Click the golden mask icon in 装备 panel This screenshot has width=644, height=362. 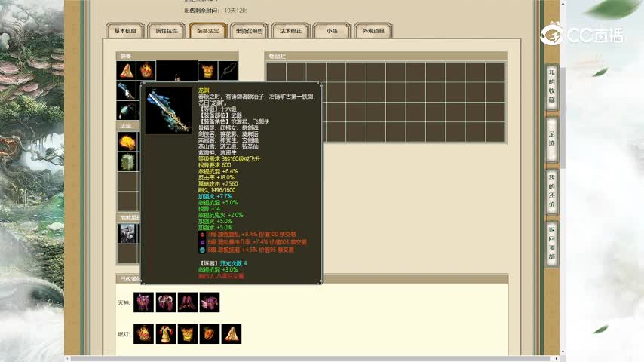pos(208,71)
